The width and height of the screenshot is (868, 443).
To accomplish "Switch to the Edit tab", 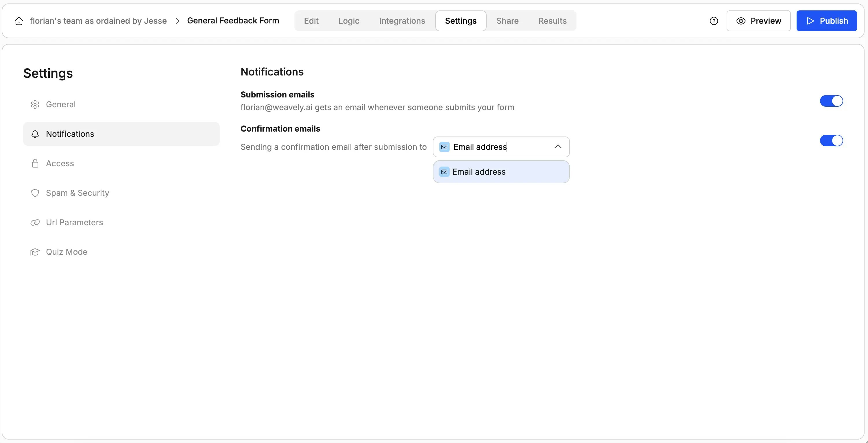I will pos(311,21).
